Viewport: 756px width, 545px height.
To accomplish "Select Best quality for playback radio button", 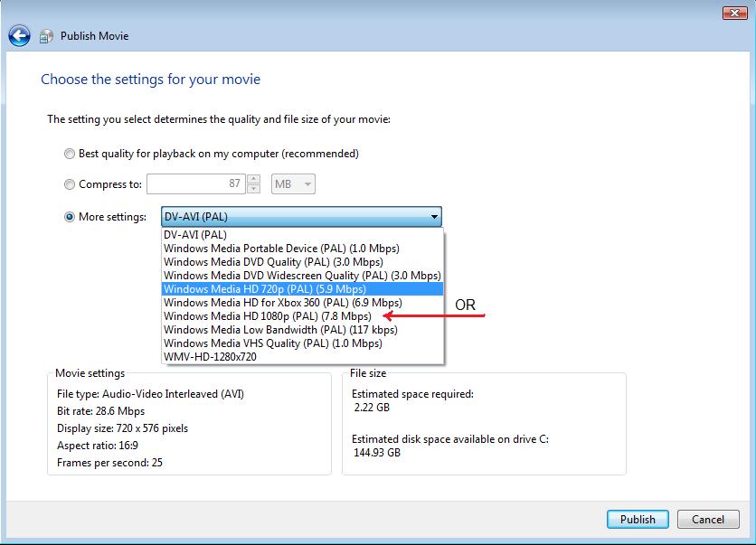I will [x=70, y=154].
